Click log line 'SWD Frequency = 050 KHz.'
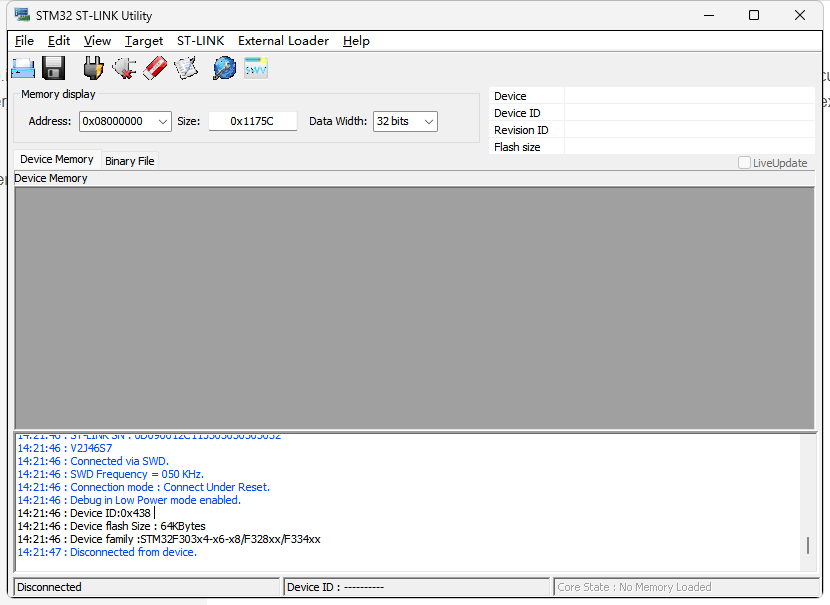 [x=111, y=474]
